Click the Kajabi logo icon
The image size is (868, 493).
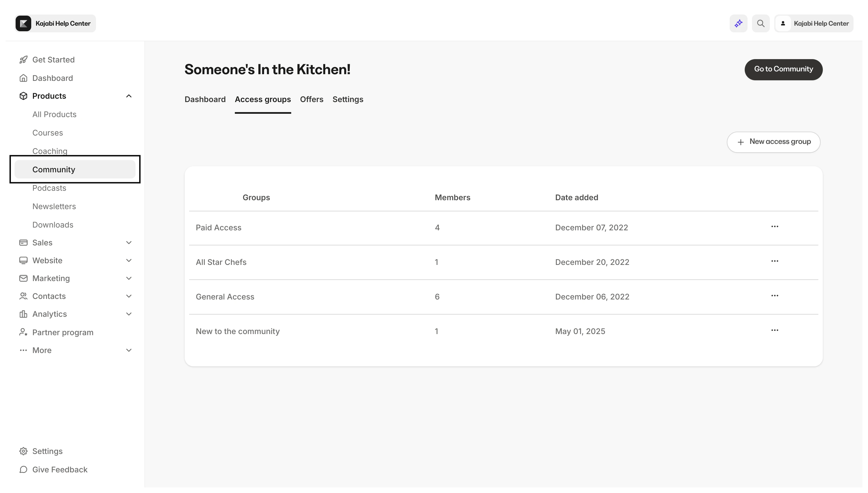23,23
